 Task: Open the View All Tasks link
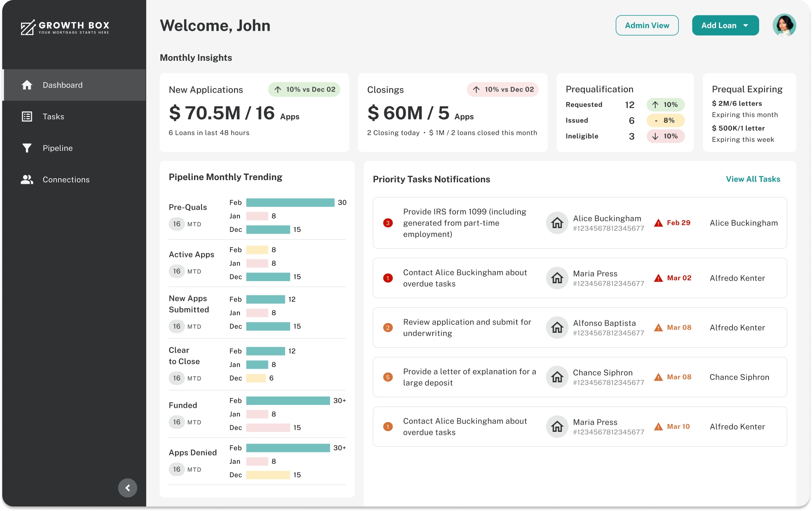tap(753, 179)
